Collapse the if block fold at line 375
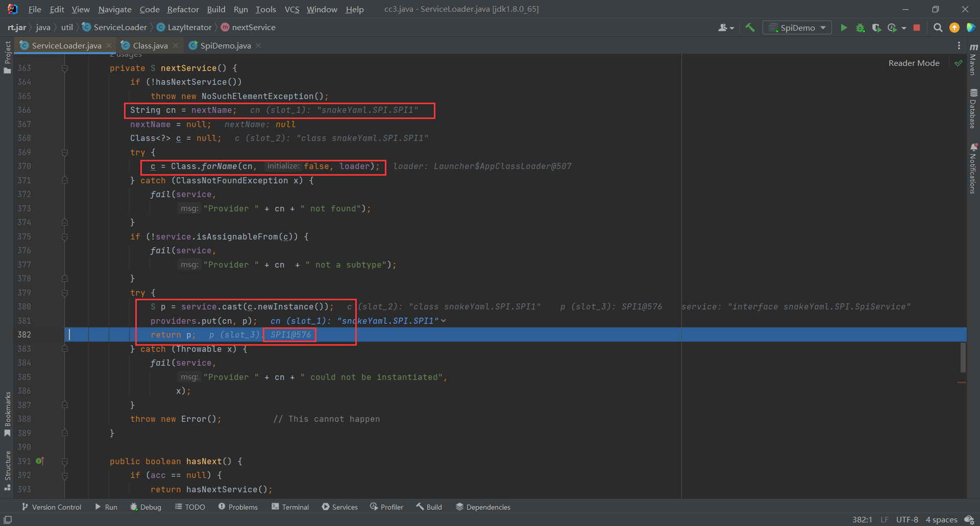Image resolution: width=980 pixels, height=526 pixels. pyautogui.click(x=65, y=237)
